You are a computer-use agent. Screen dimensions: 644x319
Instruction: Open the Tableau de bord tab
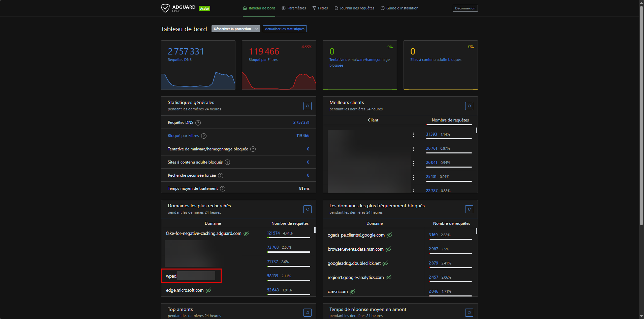[x=259, y=8]
